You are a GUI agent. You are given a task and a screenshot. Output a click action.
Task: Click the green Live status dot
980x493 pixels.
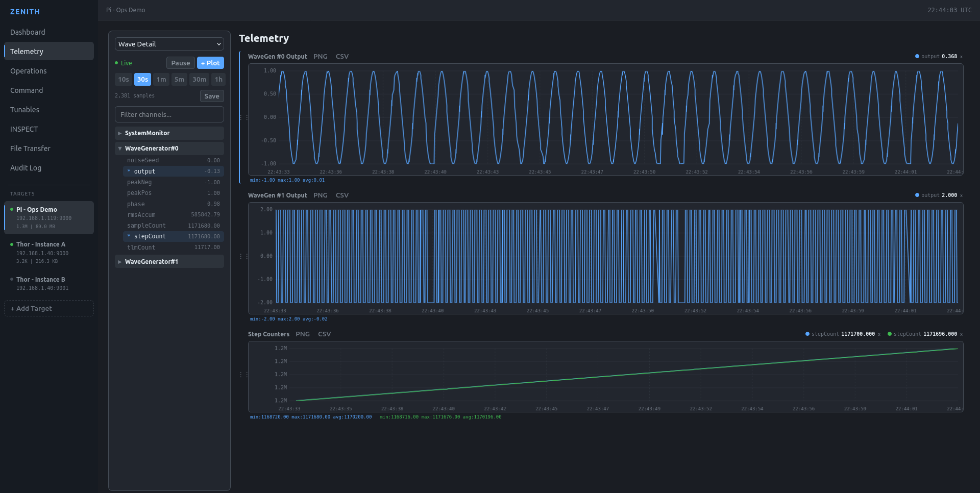[117, 63]
